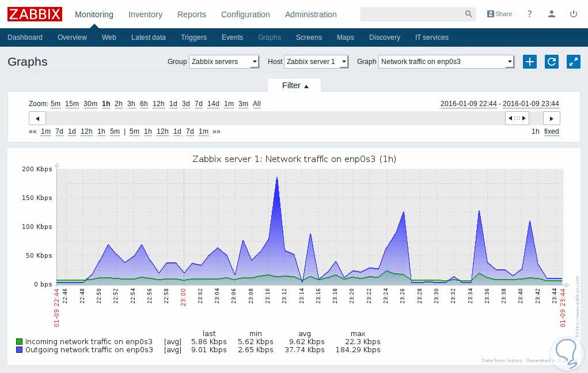Open the user profile icon
Screen dimensions: 588x373
point(552,14)
